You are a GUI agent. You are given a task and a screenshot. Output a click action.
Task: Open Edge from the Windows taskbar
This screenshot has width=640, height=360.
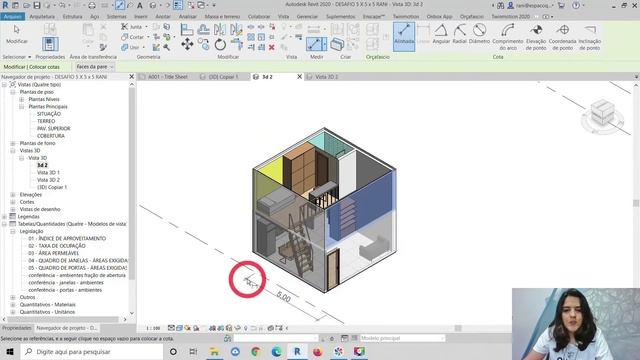tap(276, 351)
